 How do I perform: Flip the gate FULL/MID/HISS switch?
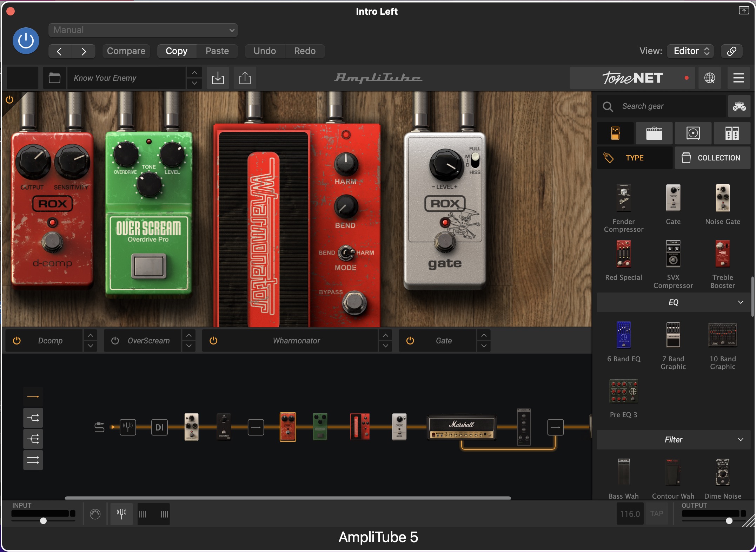pyautogui.click(x=475, y=160)
